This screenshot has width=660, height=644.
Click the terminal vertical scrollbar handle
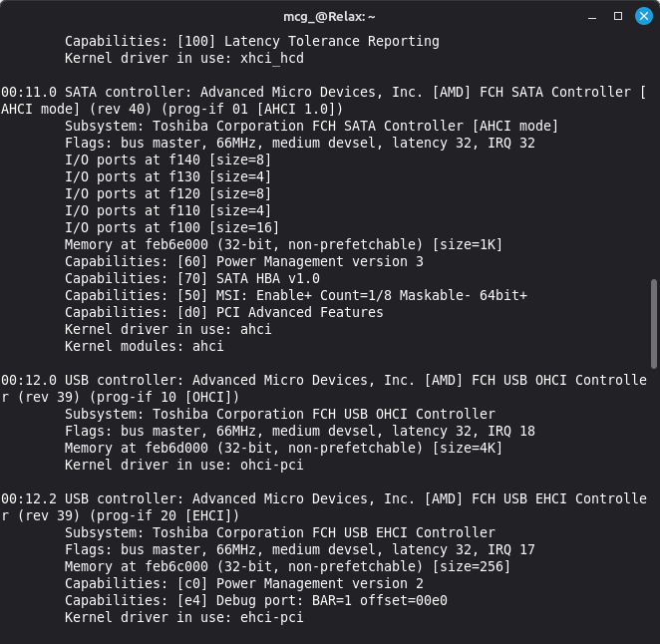[654, 324]
